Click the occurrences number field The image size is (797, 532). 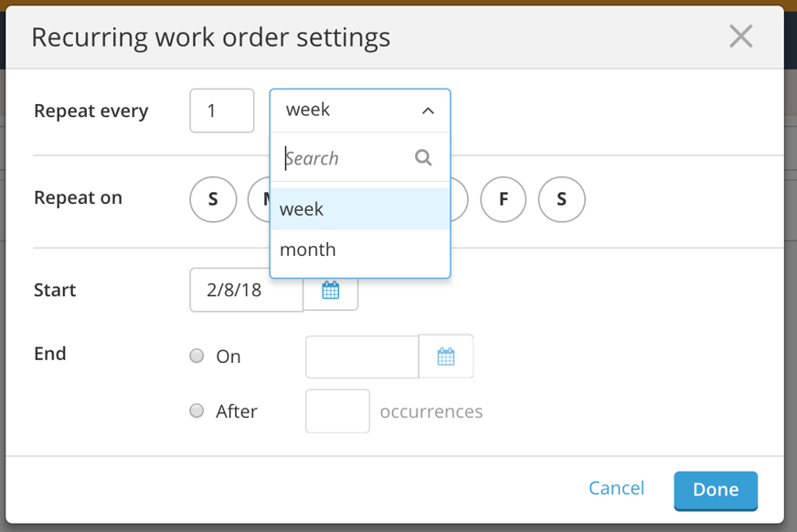pos(336,410)
